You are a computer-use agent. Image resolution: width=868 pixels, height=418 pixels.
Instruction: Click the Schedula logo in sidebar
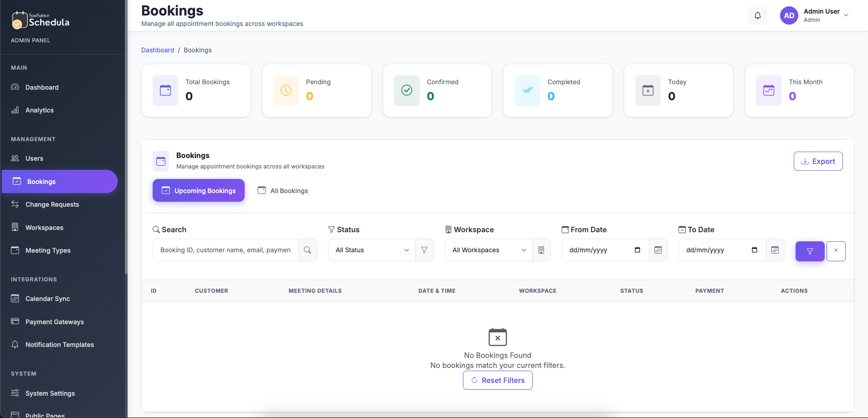click(x=40, y=20)
